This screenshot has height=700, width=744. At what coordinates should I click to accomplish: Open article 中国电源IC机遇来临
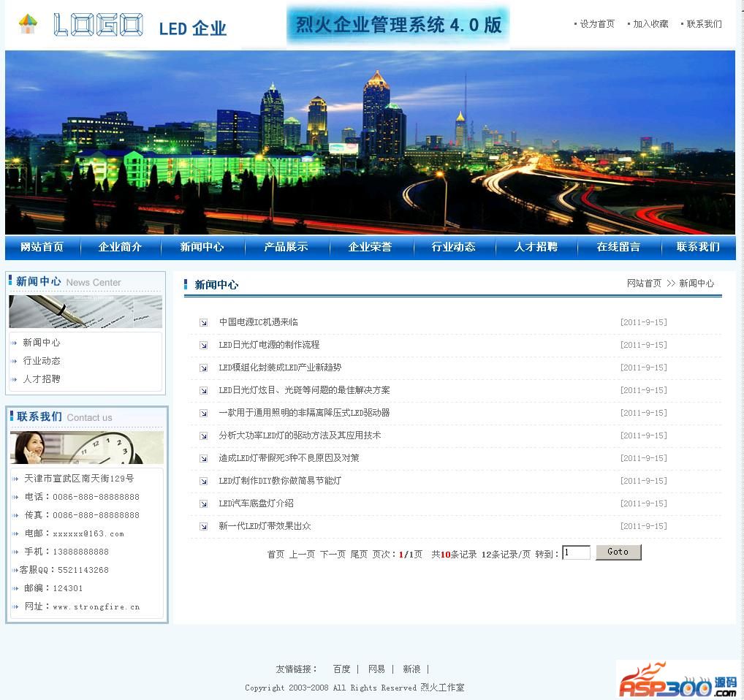(259, 322)
